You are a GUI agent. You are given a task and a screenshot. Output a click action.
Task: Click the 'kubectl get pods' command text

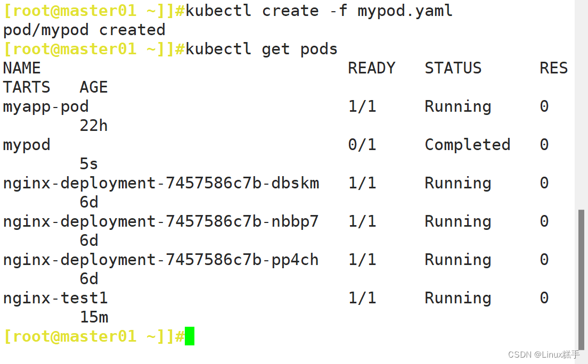point(262,49)
